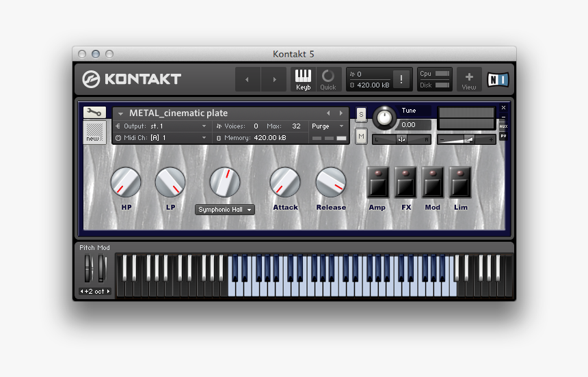Close the instrument with the X button
Image resolution: width=588 pixels, height=377 pixels.
click(504, 108)
